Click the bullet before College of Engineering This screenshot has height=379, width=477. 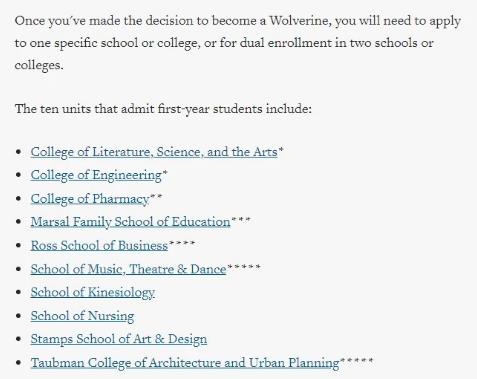pyautogui.click(x=18, y=175)
